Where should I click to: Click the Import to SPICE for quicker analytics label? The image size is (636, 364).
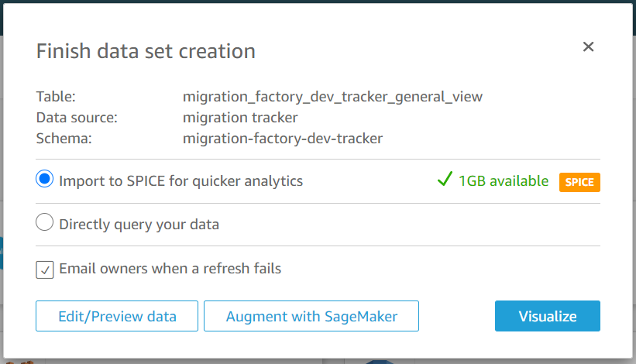(181, 181)
